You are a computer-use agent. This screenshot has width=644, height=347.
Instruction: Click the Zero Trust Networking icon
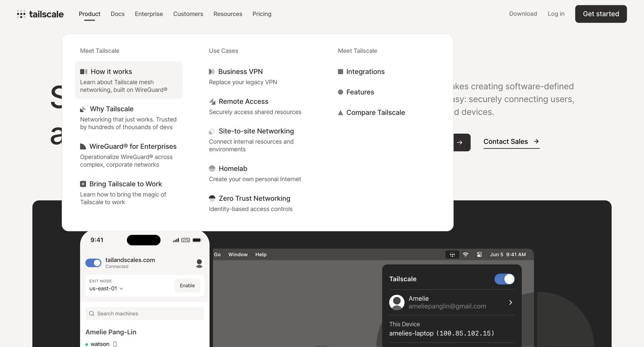pyautogui.click(x=212, y=199)
